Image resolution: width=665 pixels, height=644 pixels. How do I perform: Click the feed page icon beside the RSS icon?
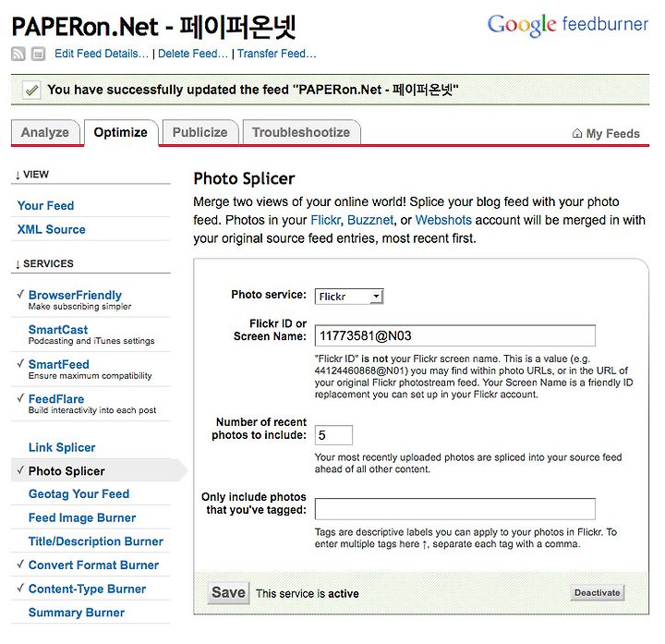[38, 54]
